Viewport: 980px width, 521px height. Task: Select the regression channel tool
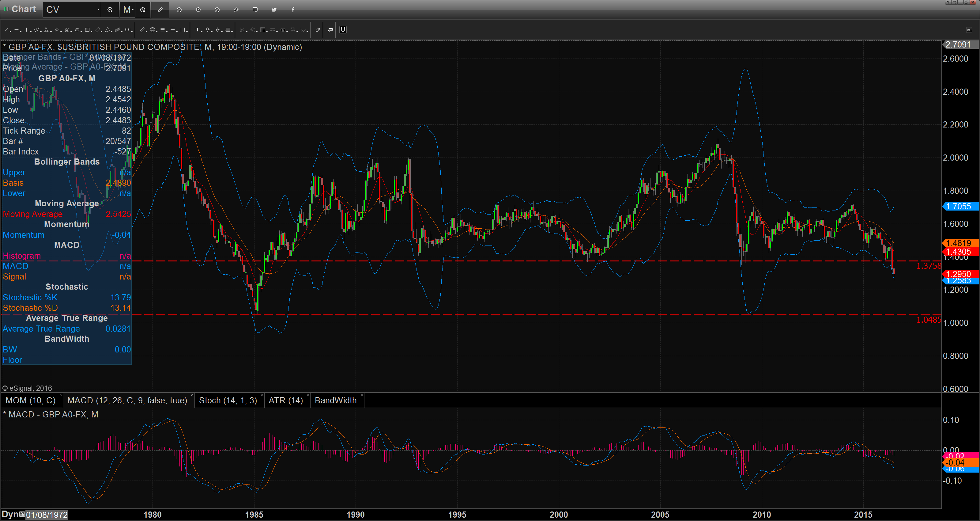click(x=118, y=30)
